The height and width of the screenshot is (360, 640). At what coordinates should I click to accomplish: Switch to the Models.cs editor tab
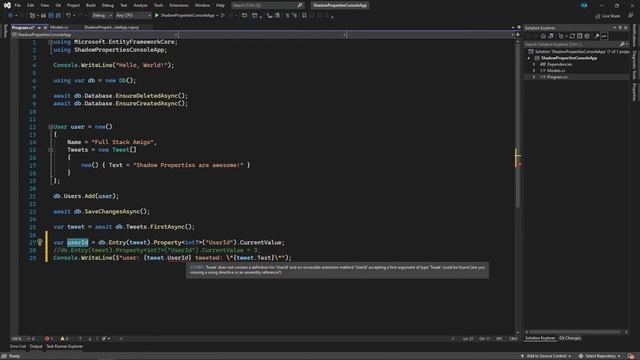pos(59,27)
